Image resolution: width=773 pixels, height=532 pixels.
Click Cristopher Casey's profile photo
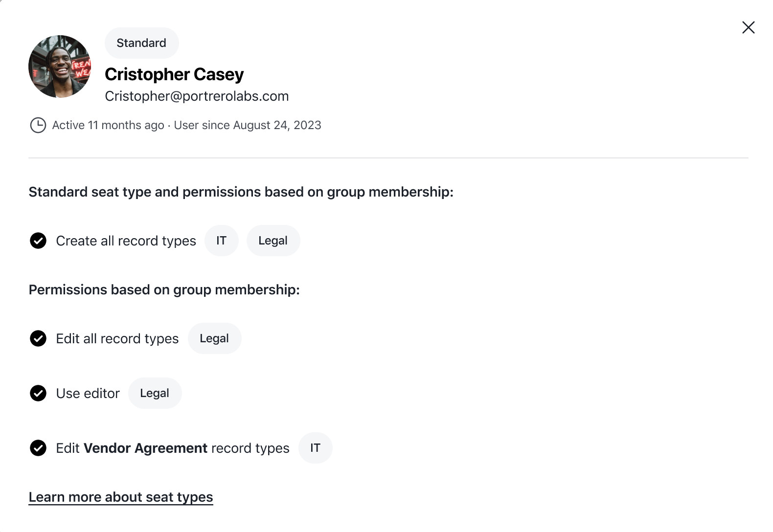coord(60,66)
